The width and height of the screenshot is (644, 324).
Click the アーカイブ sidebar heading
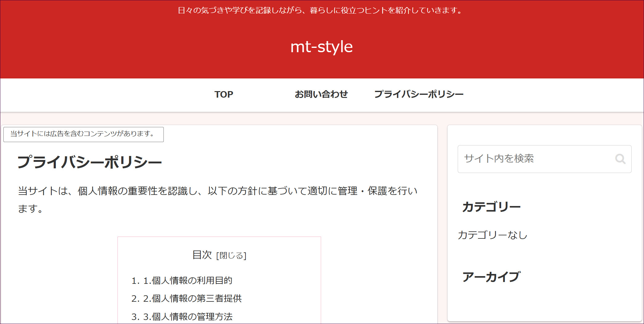[491, 277]
